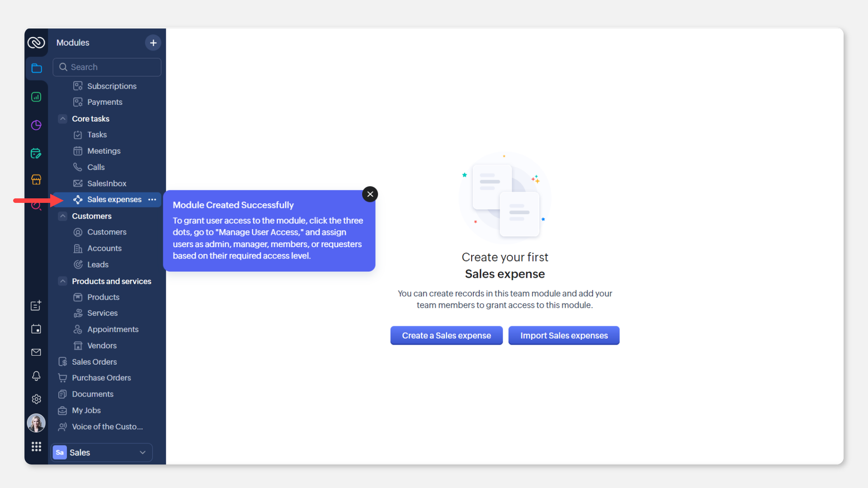Click the plus icon beside Modules
Viewport: 868px width, 488px height.
pyautogui.click(x=153, y=42)
